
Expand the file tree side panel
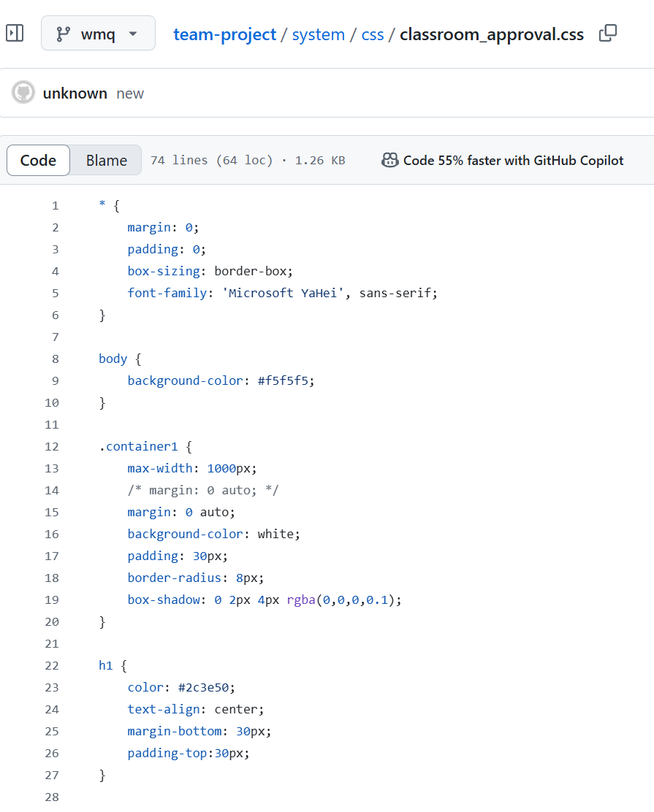pyautogui.click(x=15, y=34)
